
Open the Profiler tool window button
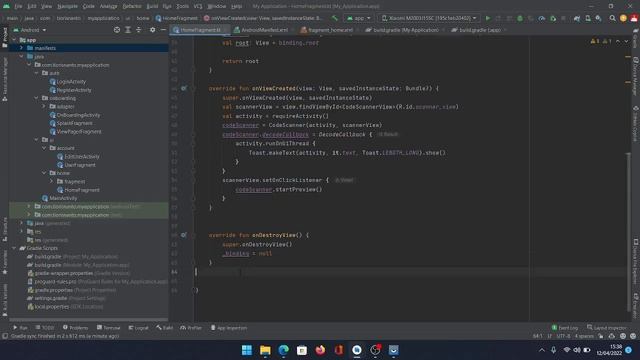pyautogui.click(x=191, y=328)
